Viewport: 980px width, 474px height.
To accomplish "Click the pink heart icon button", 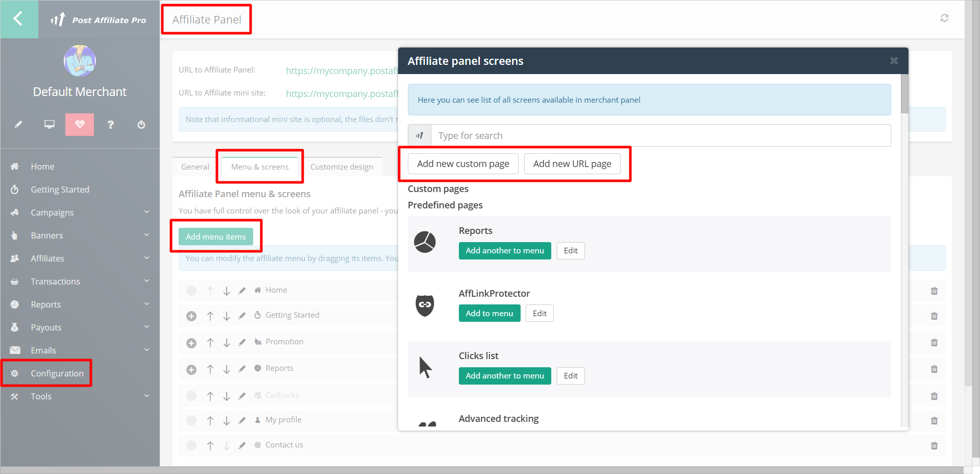I will tap(80, 124).
